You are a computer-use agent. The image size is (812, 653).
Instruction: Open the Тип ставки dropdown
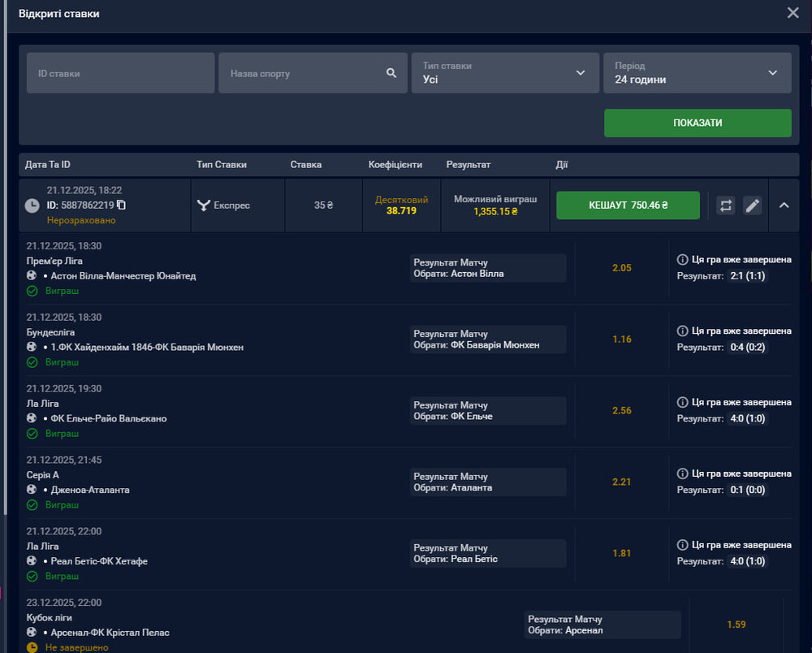click(x=503, y=73)
